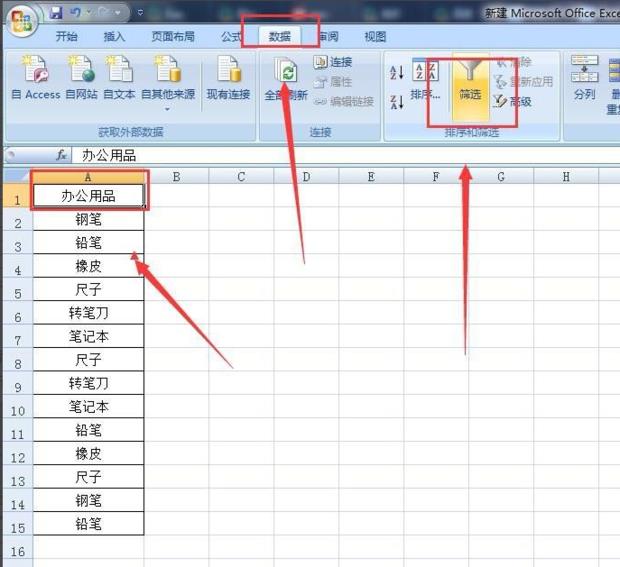620x567 pixels.
Task: Click the Office round logo button
Action: pyautogui.click(x=22, y=20)
